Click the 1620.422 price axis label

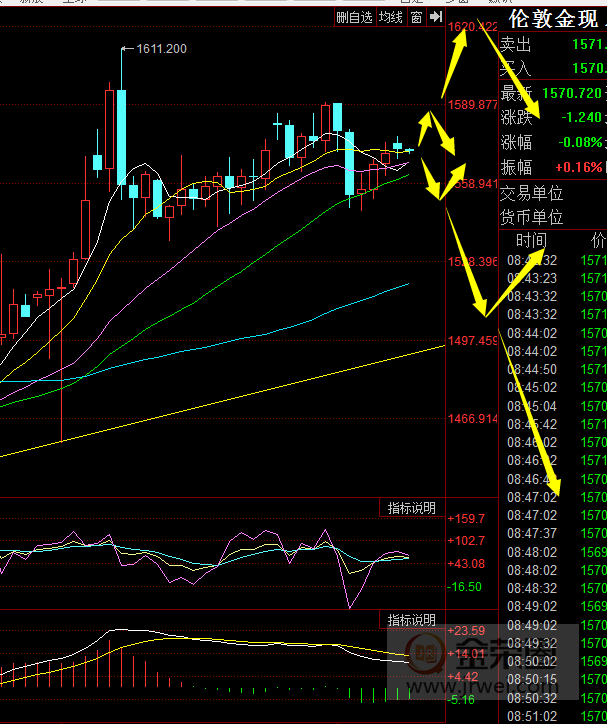pos(472,26)
